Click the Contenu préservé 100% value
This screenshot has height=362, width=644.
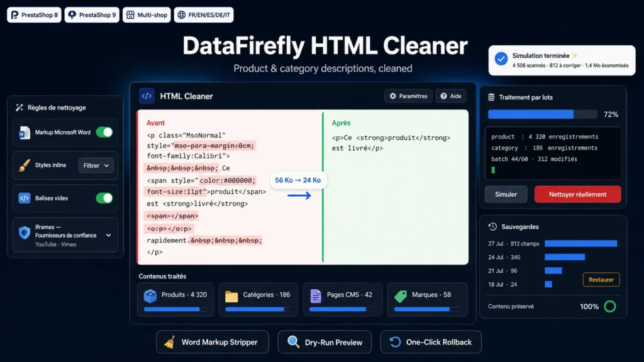[589, 307]
